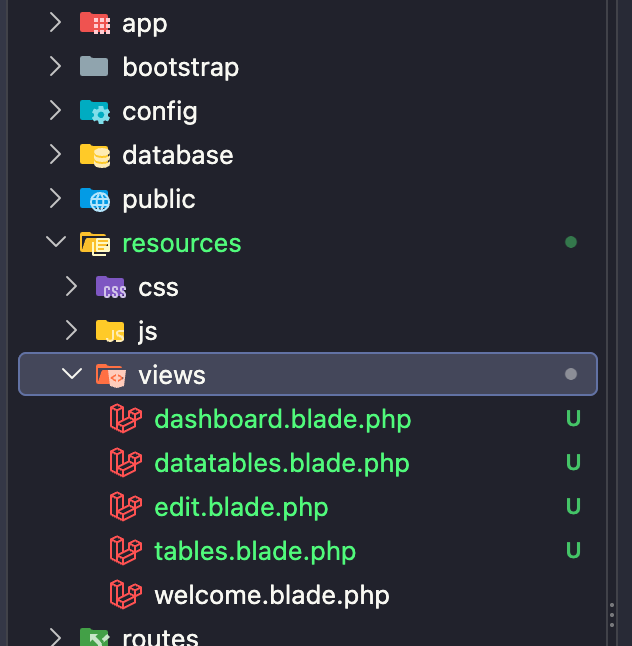Click green status dot on resources row

[571, 242]
